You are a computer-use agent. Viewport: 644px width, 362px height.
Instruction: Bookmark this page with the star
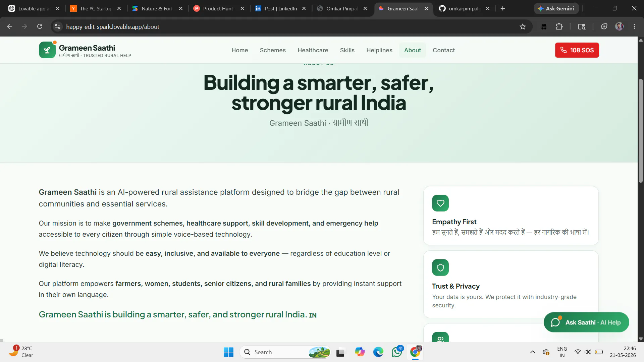523,26
